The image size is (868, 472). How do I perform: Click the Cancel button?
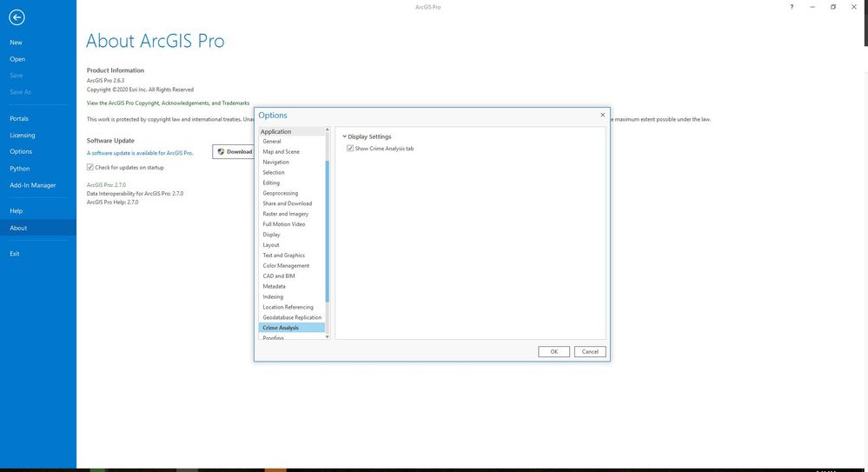pyautogui.click(x=590, y=352)
